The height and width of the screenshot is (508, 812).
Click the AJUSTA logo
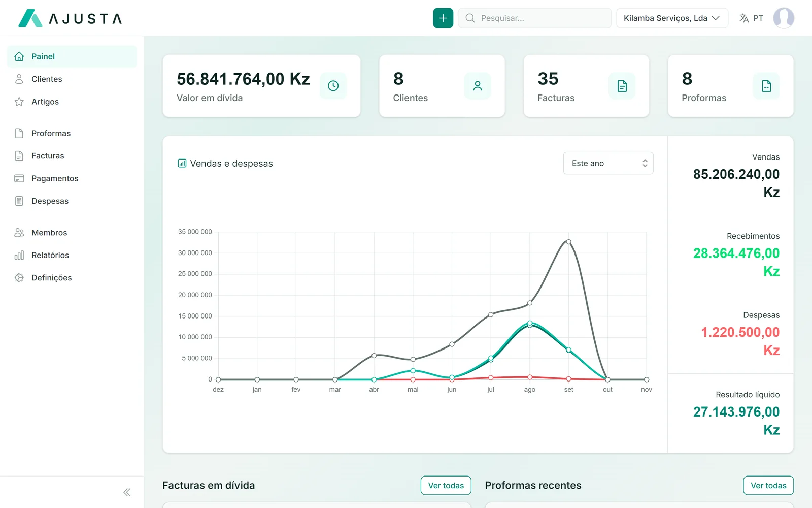70,18
